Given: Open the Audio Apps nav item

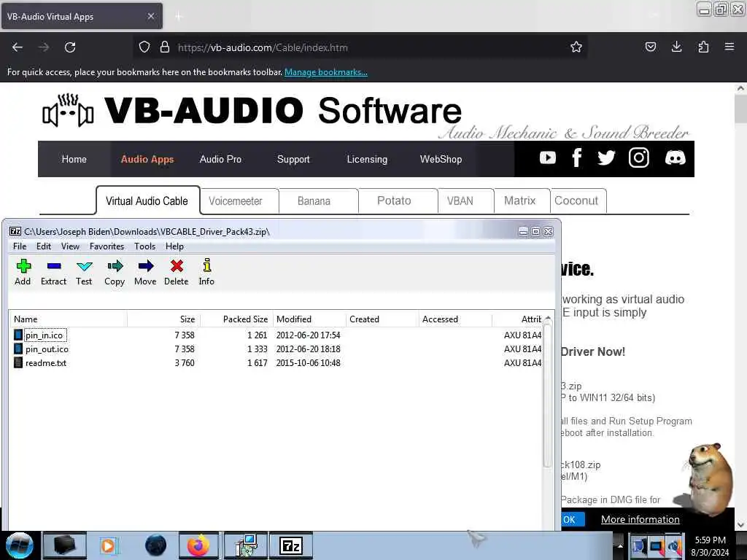Looking at the screenshot, I should click(147, 159).
